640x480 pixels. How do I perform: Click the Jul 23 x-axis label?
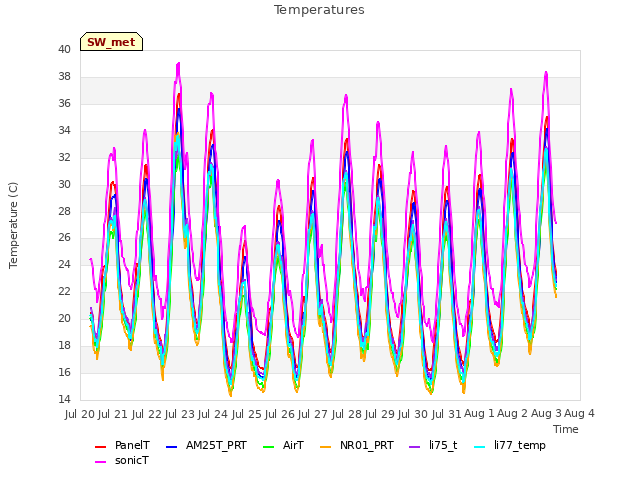(x=180, y=414)
